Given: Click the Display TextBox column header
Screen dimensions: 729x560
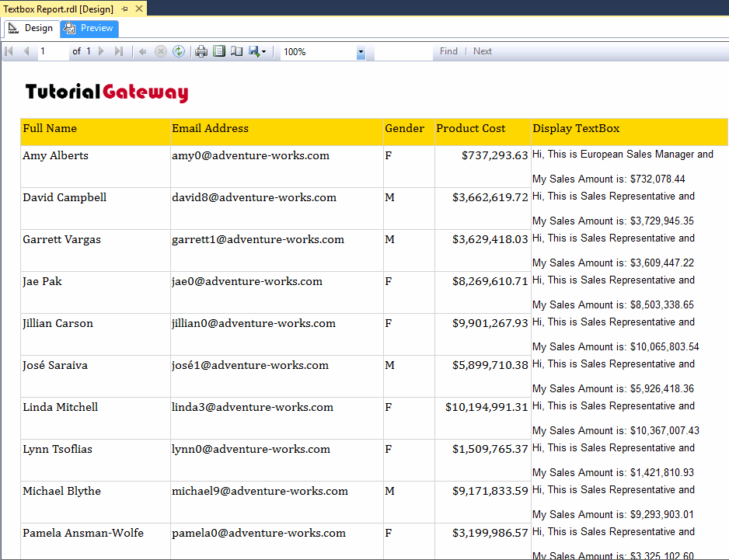Looking at the screenshot, I should 630,132.
